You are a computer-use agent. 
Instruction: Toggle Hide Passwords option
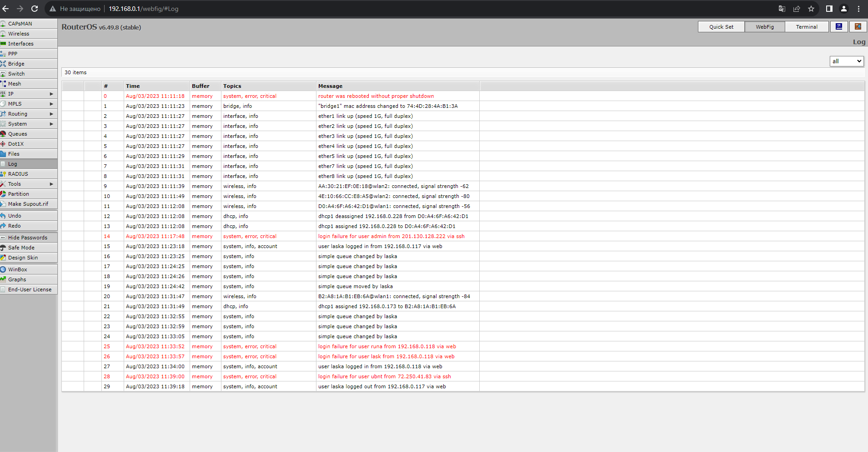pyautogui.click(x=29, y=238)
